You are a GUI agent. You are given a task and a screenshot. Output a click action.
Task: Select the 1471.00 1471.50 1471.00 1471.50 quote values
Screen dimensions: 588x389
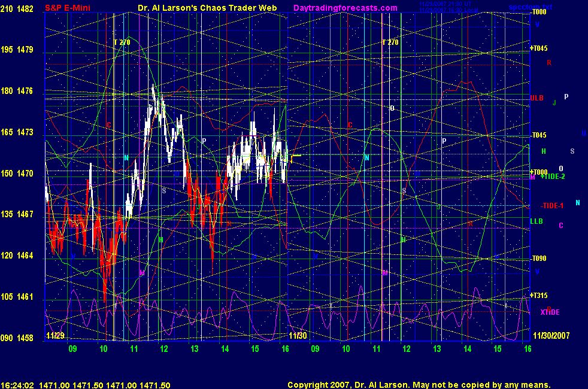point(105,385)
